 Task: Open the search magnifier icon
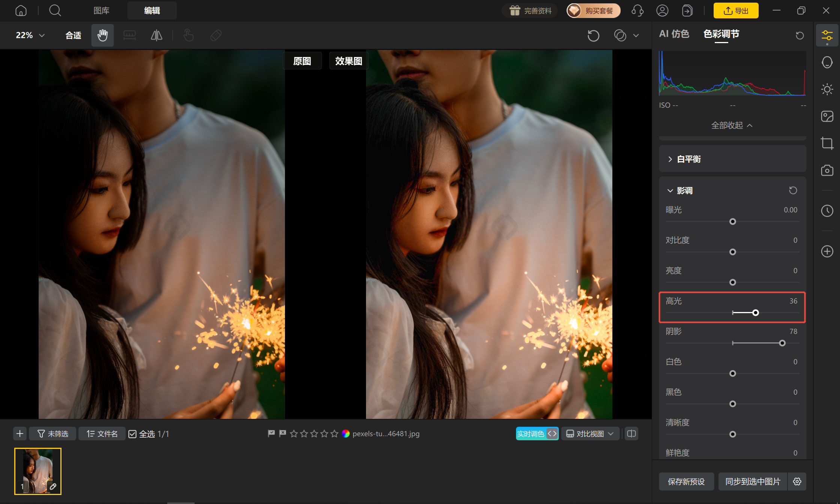55,10
